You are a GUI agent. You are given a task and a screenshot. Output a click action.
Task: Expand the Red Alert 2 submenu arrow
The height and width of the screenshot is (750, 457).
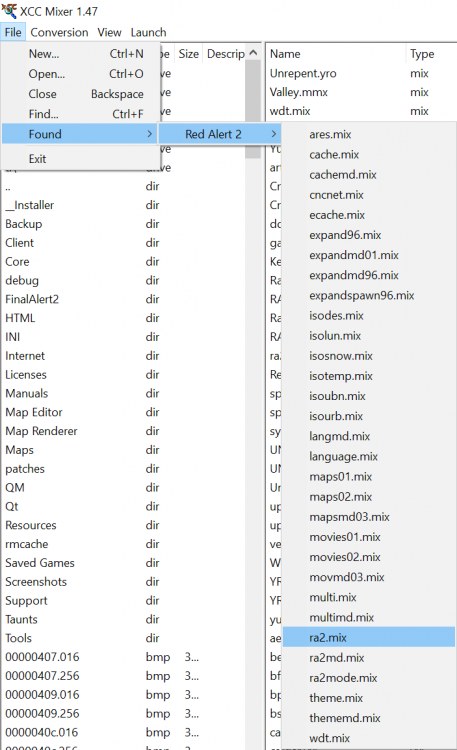(274, 134)
